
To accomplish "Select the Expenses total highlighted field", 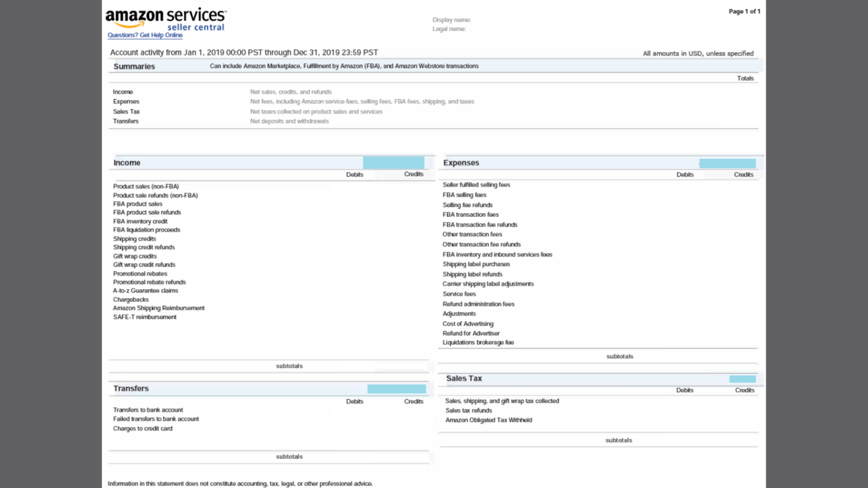I will click(728, 163).
